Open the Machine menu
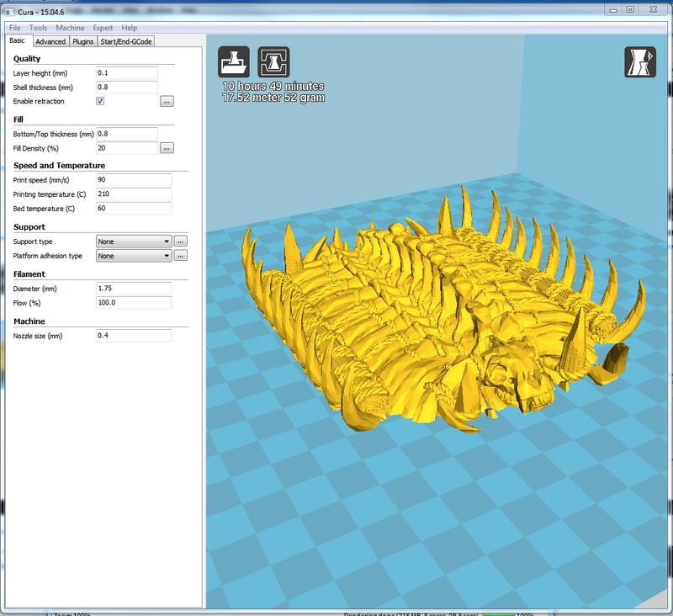 (70, 28)
